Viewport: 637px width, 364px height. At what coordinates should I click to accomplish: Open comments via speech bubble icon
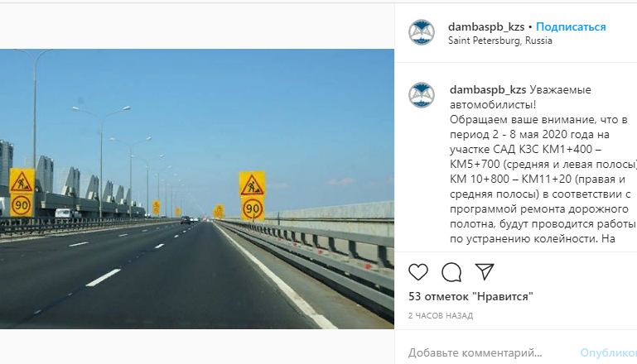(451, 272)
